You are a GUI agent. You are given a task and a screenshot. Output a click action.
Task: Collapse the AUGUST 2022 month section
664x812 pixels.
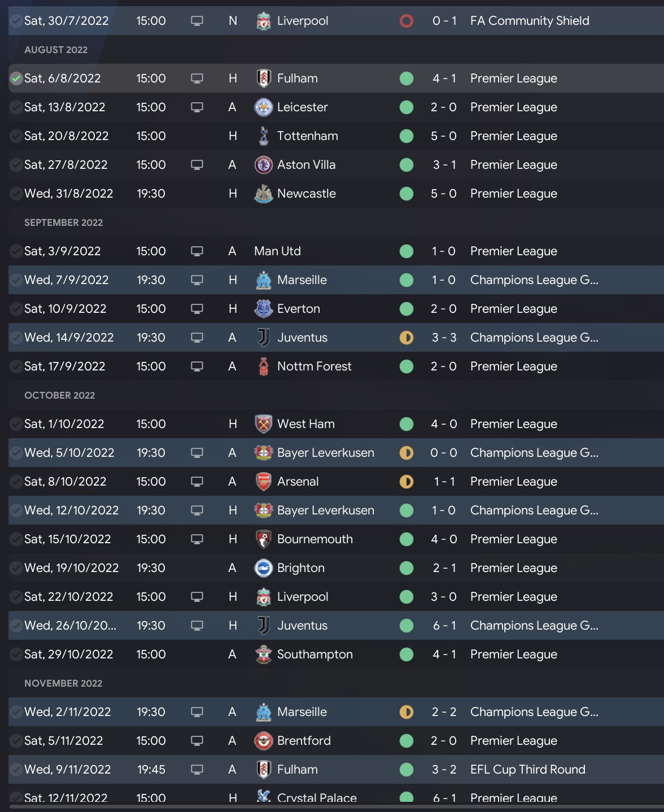click(x=56, y=50)
